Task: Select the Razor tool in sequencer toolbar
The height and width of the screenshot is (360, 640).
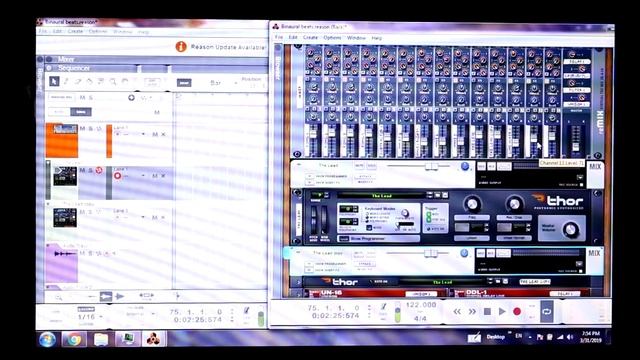Action: (x=89, y=82)
